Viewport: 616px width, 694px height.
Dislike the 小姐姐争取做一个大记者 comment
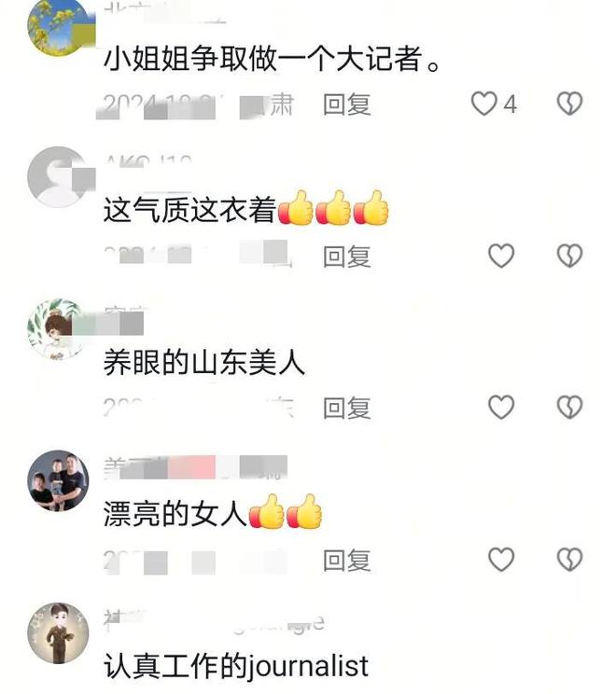569,104
